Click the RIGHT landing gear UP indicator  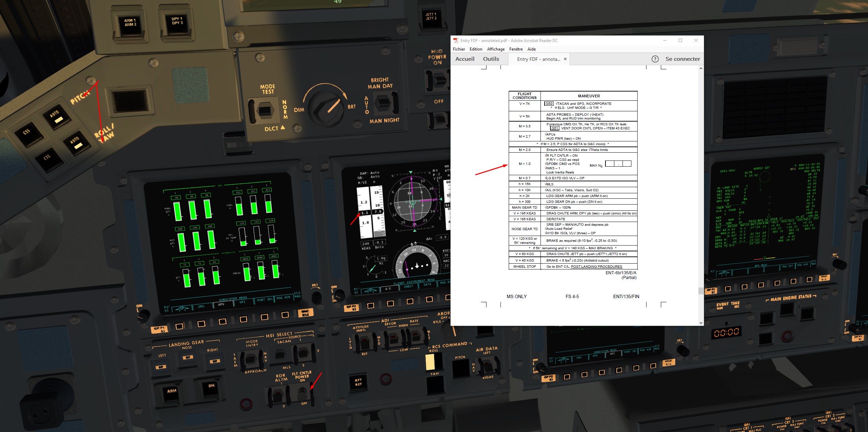[214, 361]
